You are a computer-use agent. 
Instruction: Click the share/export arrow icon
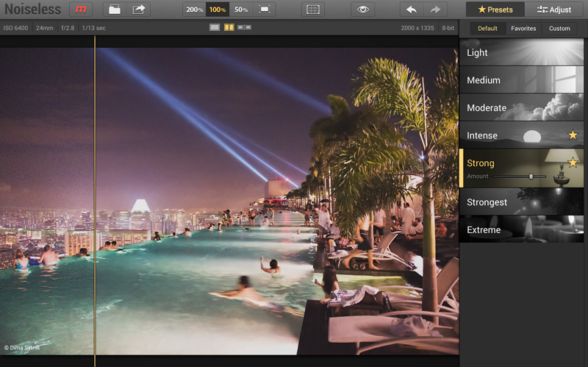coord(138,10)
